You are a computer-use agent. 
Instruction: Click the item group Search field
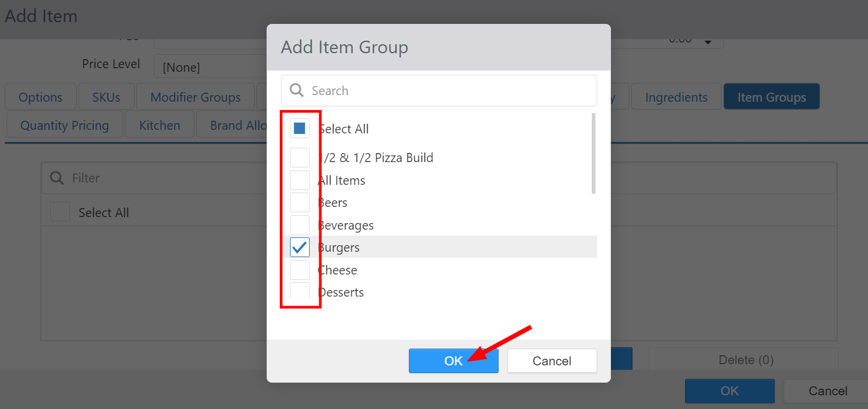click(448, 90)
